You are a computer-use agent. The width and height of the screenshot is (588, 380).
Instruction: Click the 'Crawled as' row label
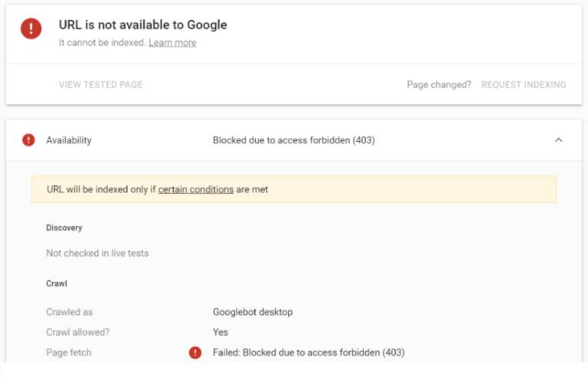coord(69,312)
